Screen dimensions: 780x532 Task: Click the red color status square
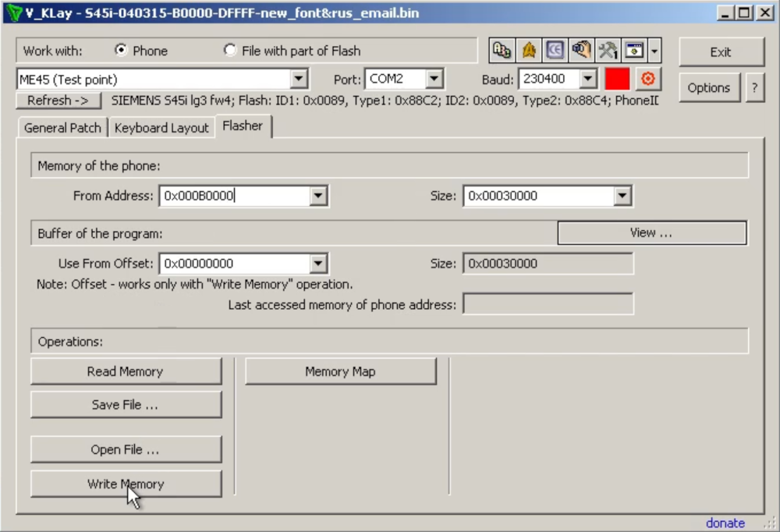click(617, 79)
